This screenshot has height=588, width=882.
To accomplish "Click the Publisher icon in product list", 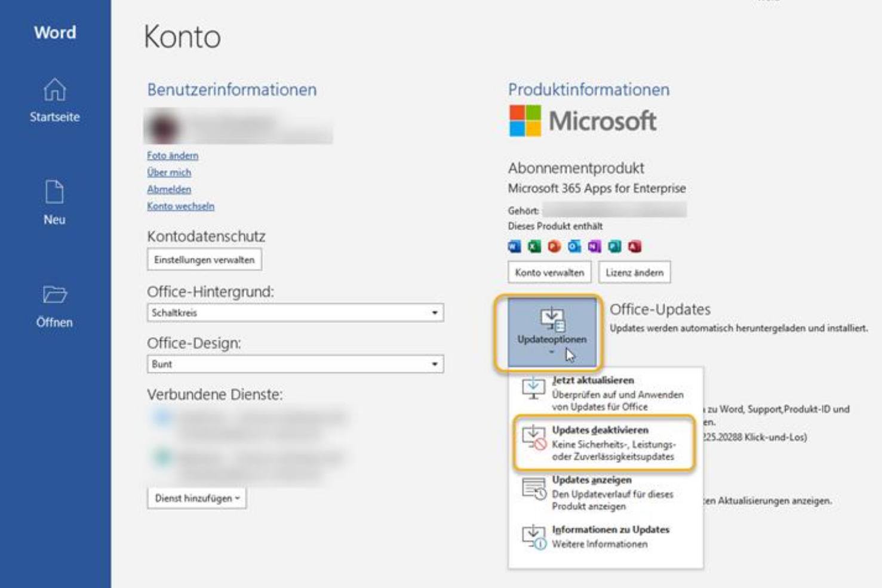I will 614,247.
